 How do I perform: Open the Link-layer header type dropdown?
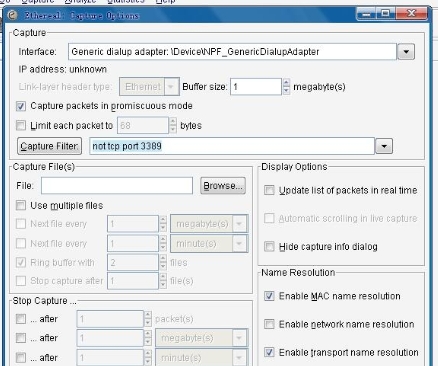[x=149, y=87]
